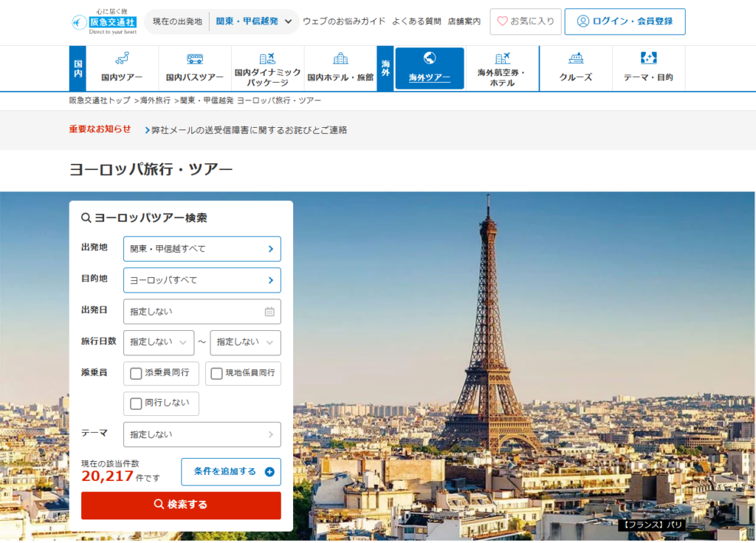Open テーマ・目的 category icon

tap(648, 58)
